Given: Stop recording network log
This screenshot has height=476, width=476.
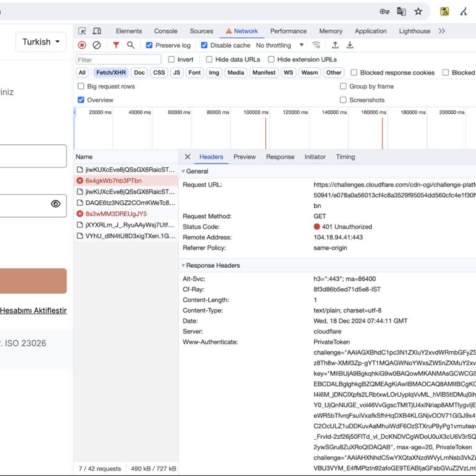Looking at the screenshot, I should point(82,45).
